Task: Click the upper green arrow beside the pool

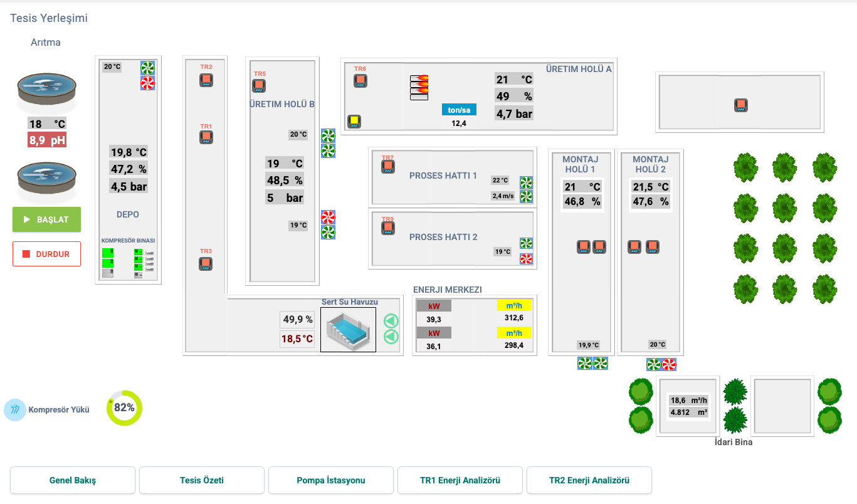Action: (391, 321)
